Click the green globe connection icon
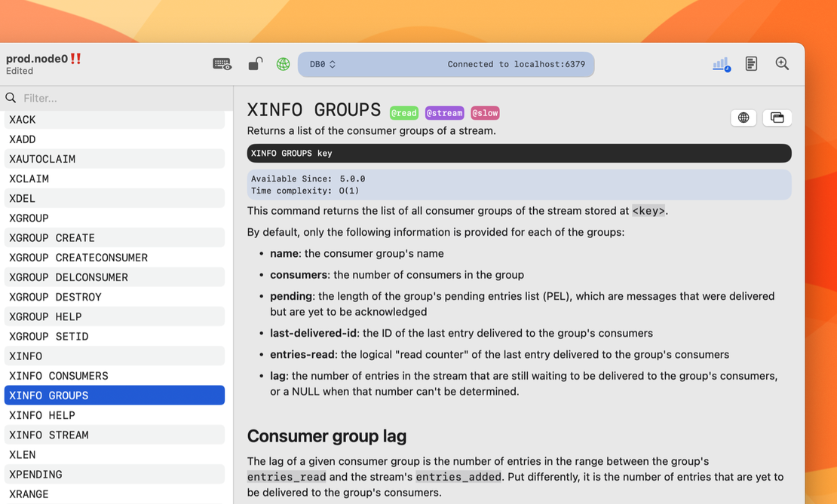 (x=283, y=64)
